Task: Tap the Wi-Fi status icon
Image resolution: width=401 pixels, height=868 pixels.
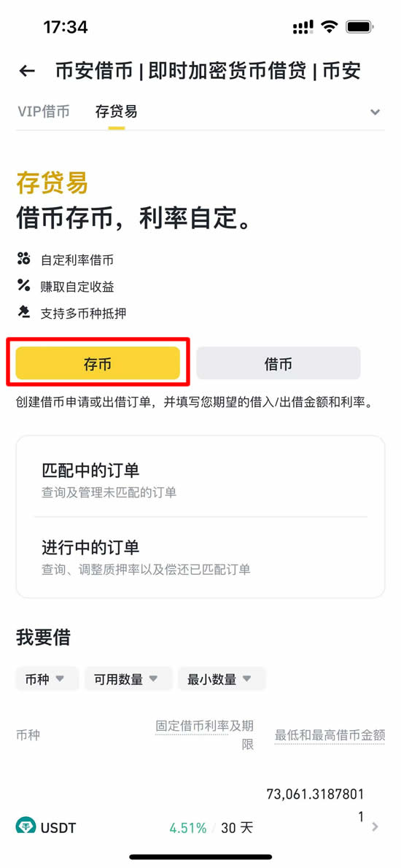Action: point(329,26)
